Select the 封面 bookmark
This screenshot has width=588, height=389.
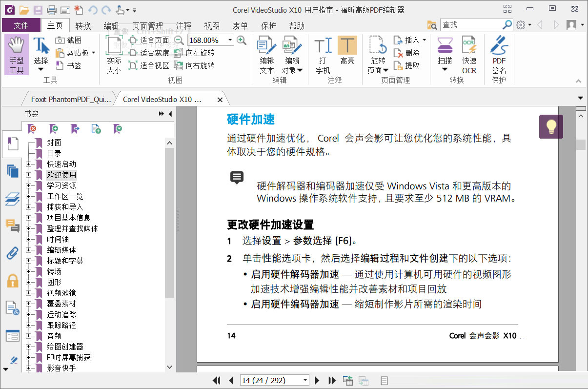click(54, 143)
